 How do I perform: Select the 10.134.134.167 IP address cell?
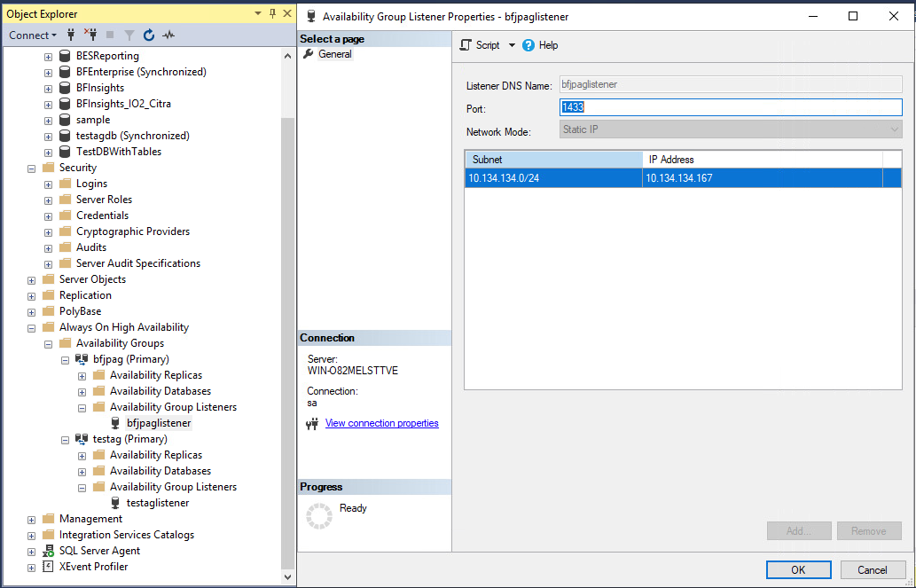click(x=763, y=178)
